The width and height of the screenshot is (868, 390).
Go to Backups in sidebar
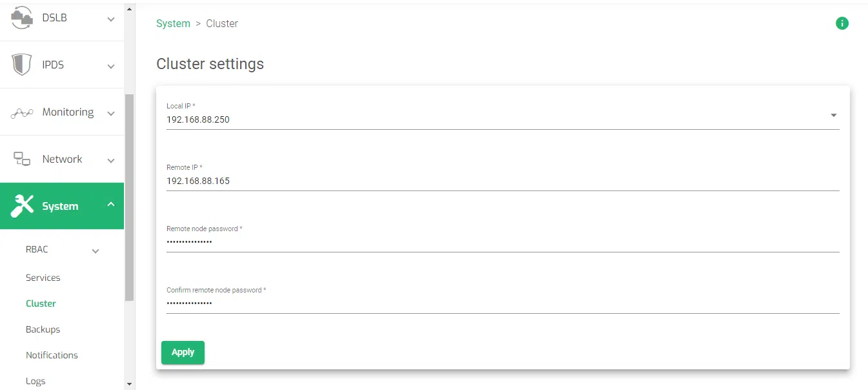(43, 329)
